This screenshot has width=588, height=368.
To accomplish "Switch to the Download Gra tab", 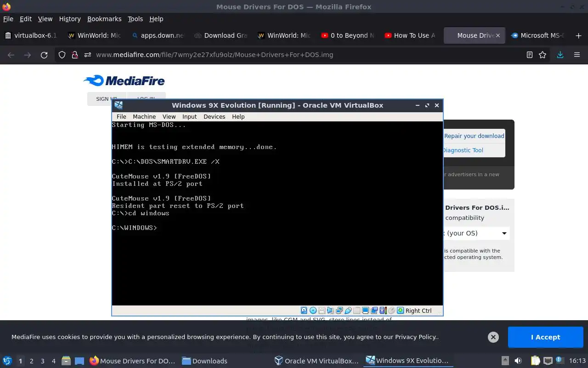I will point(221,35).
